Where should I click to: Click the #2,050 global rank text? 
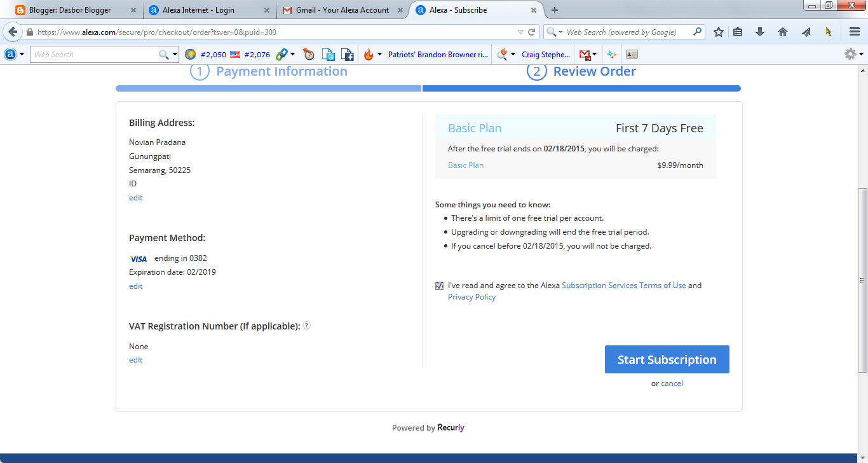point(213,55)
